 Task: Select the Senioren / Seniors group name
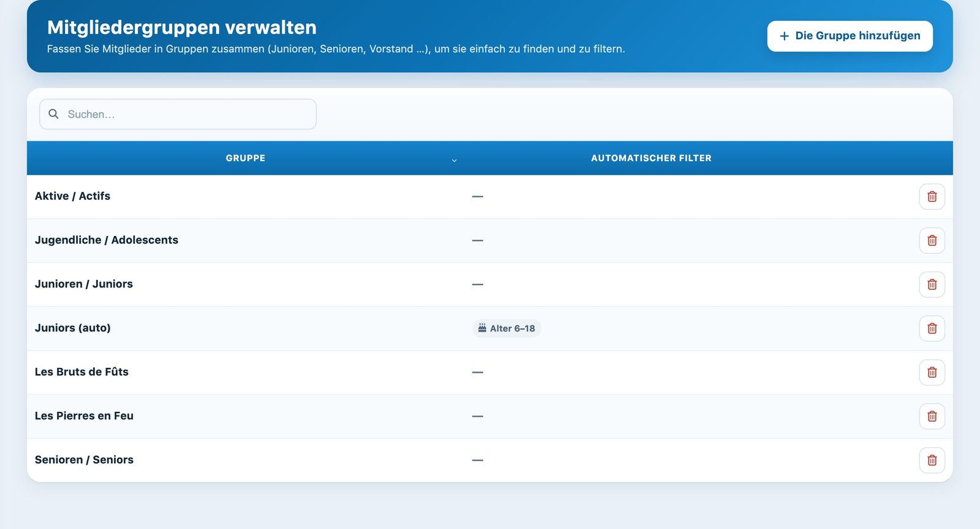(x=84, y=460)
